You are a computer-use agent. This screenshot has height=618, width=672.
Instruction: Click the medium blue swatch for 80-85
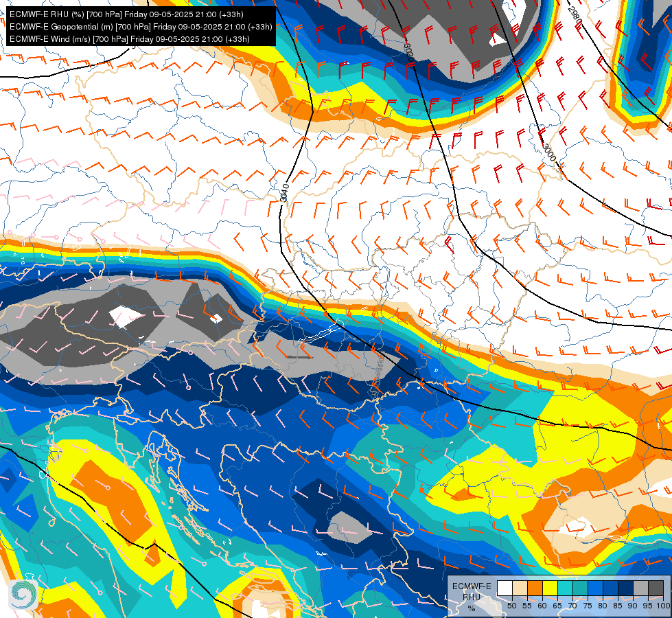[x=611, y=588]
